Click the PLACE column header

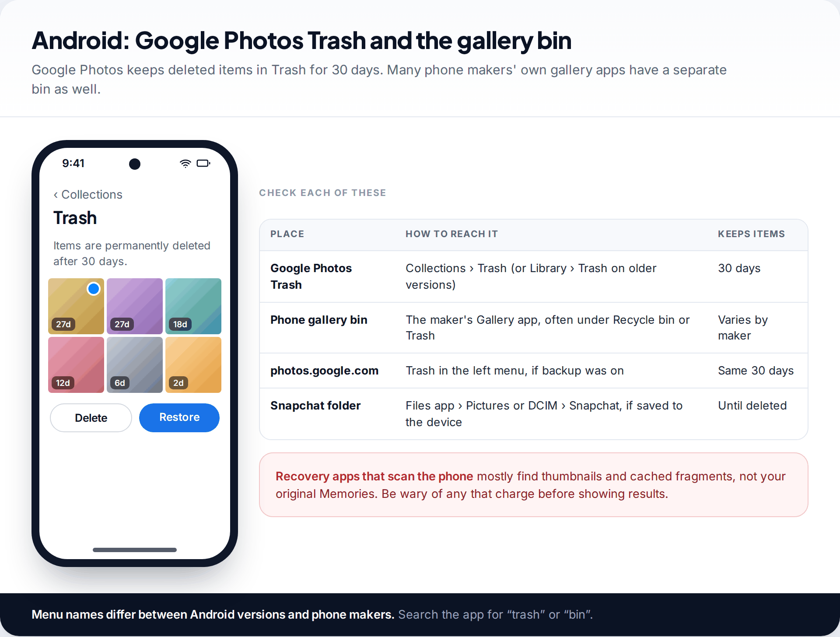click(287, 234)
